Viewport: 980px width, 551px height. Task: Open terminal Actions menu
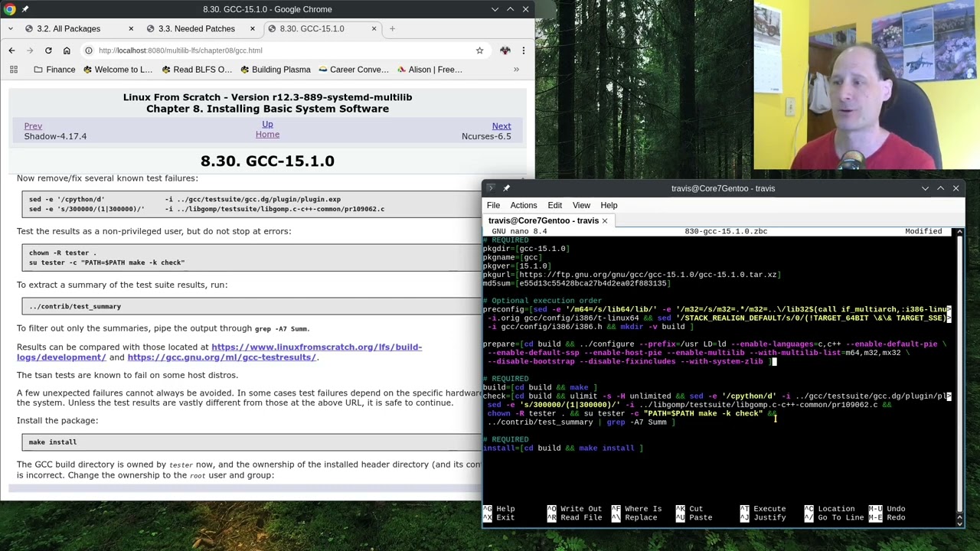(524, 205)
